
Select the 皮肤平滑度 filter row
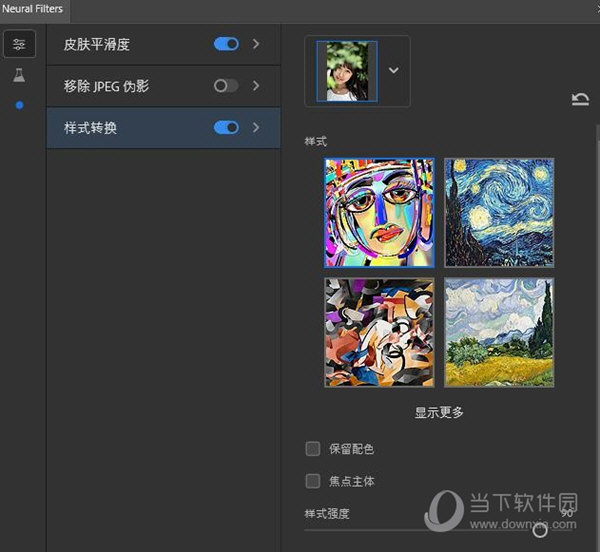[x=163, y=44]
